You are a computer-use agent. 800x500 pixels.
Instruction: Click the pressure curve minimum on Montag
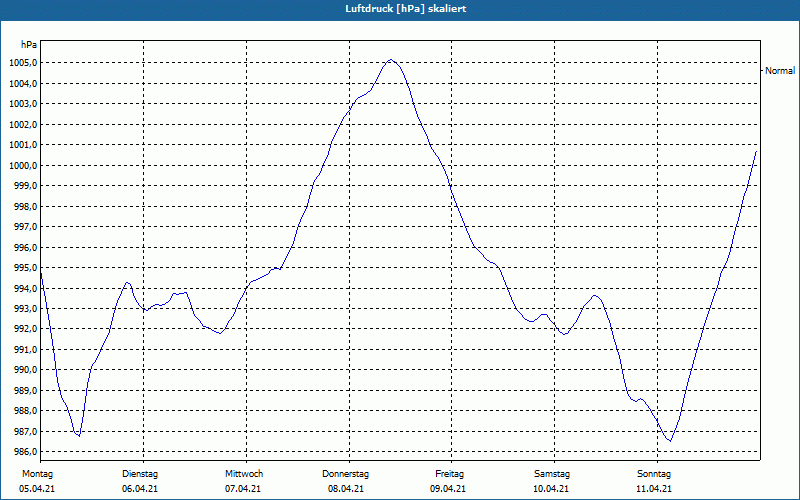(79, 436)
